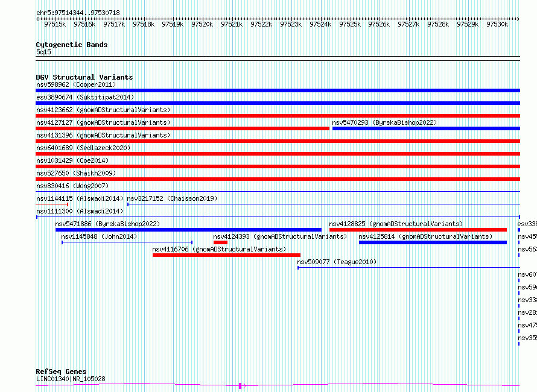
Task: Click the red bar of nsv1031429
Action: pyautogui.click(x=278, y=166)
